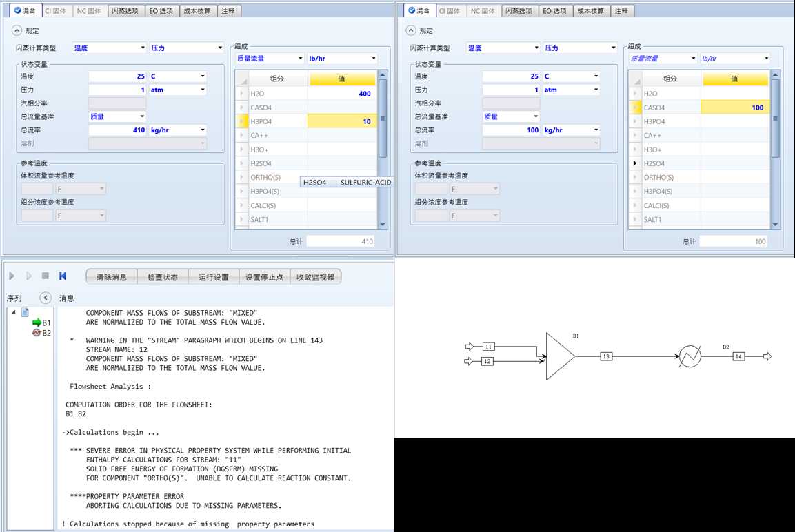Click the stop square icon in control panel
The image size is (795, 532).
(46, 276)
